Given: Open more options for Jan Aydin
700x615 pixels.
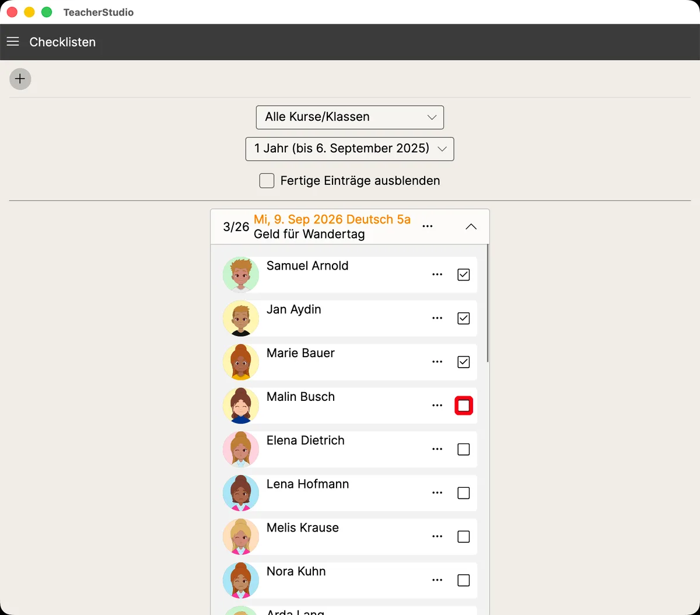Looking at the screenshot, I should (437, 318).
